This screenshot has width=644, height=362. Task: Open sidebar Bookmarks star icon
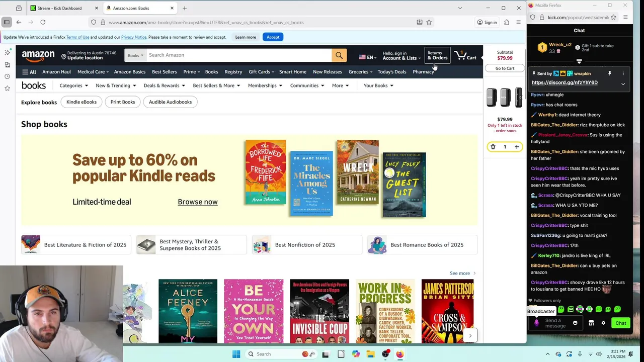tap(7, 88)
